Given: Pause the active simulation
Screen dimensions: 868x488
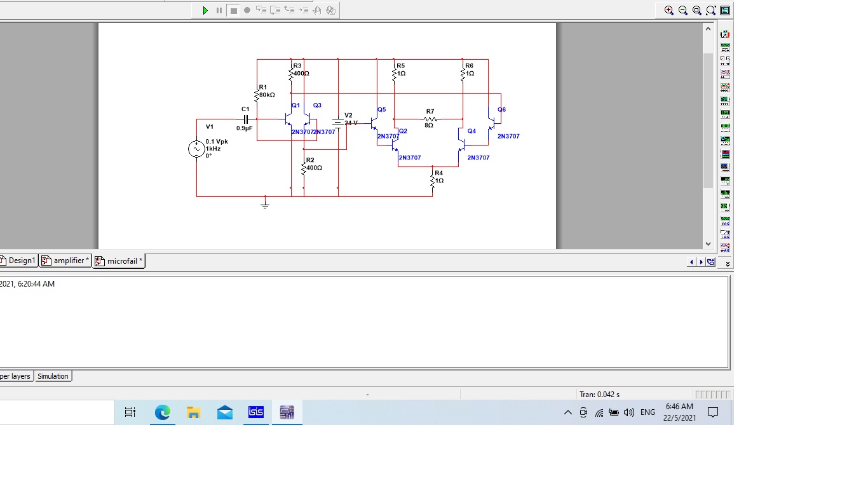Looking at the screenshot, I should (219, 10).
